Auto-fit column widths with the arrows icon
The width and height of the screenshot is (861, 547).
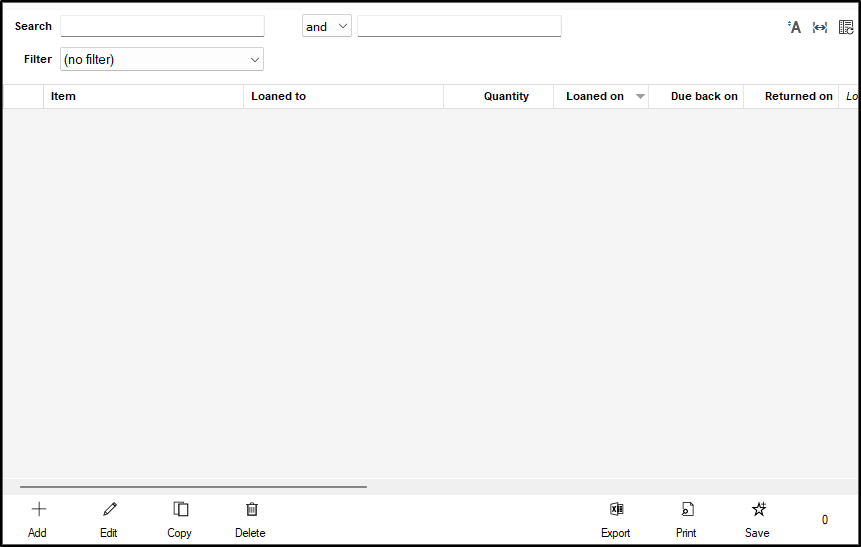tap(820, 27)
